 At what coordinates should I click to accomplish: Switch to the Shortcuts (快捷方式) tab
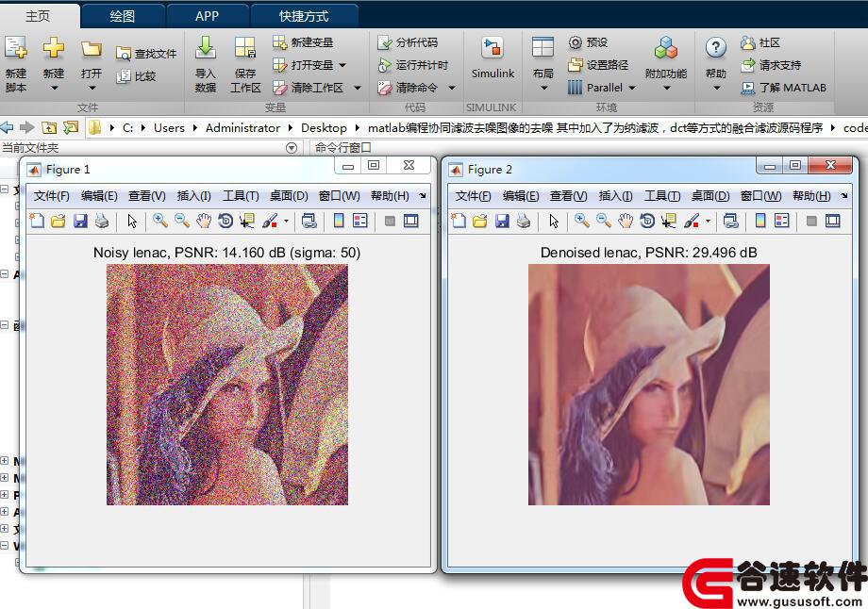(x=304, y=16)
